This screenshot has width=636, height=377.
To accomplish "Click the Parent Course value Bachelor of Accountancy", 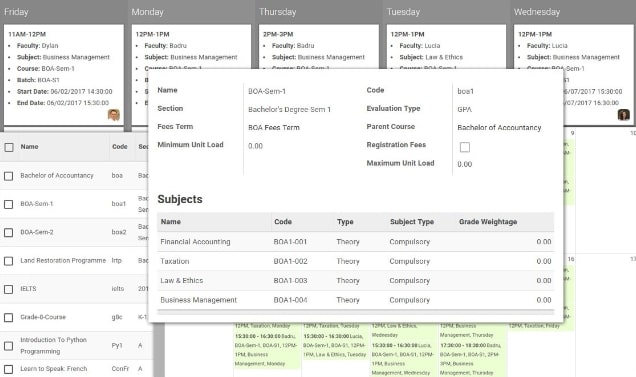I will pos(499,127).
